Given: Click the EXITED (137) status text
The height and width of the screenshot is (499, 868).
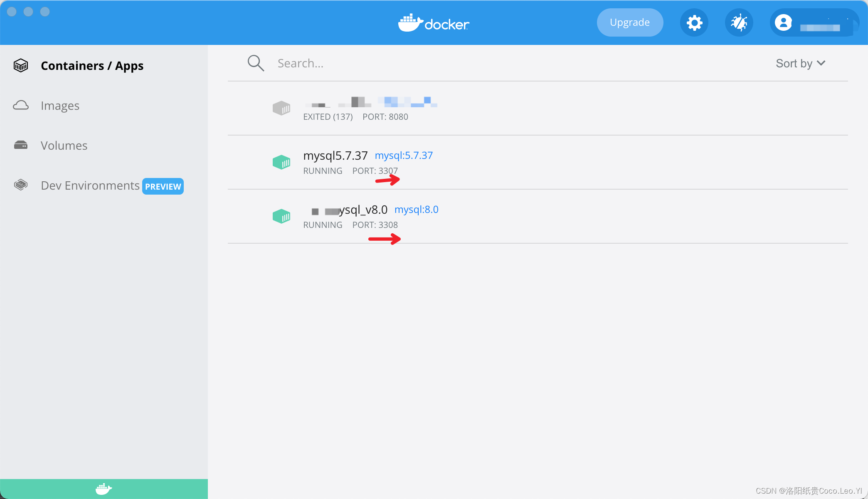Looking at the screenshot, I should (x=328, y=117).
